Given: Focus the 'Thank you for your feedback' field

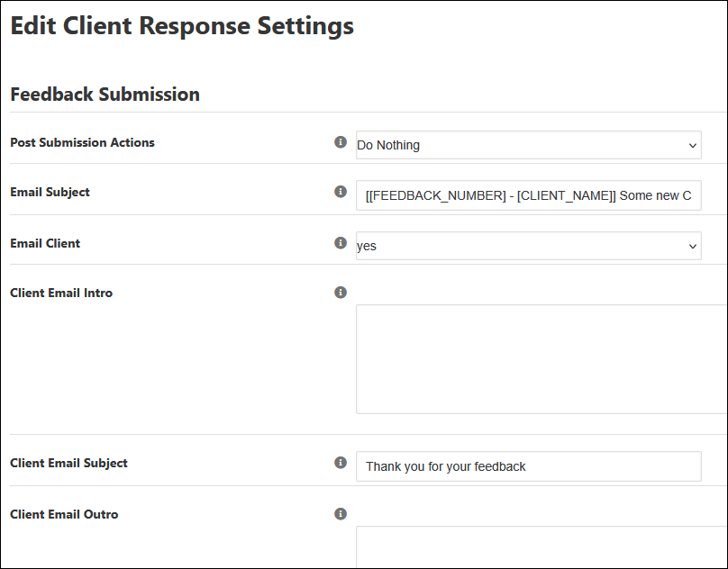Looking at the screenshot, I should 528,466.
